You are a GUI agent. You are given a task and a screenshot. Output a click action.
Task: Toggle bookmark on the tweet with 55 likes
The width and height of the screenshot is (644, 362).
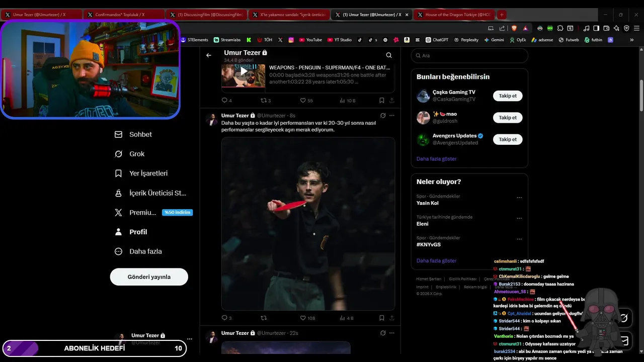click(382, 100)
